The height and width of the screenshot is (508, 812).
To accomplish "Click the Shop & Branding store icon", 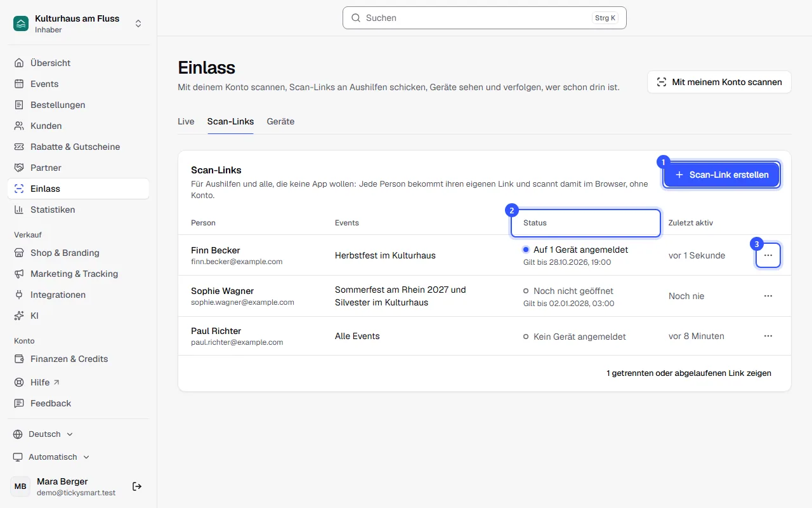I will point(19,253).
